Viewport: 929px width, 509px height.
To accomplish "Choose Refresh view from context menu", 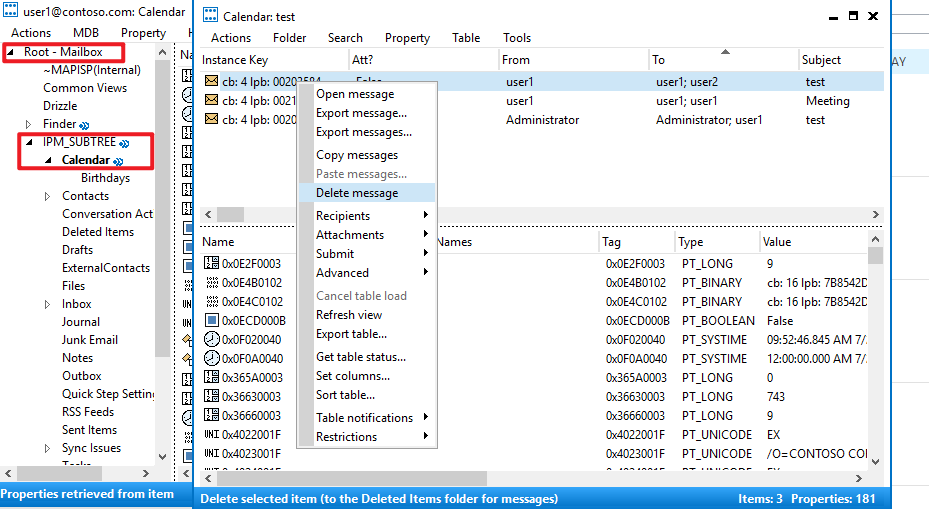I will tap(367, 315).
